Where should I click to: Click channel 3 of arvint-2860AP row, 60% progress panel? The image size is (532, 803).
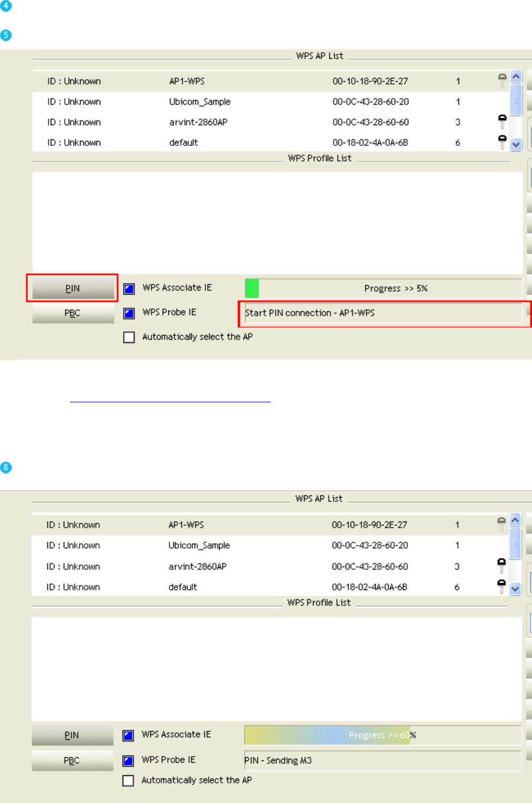click(457, 567)
